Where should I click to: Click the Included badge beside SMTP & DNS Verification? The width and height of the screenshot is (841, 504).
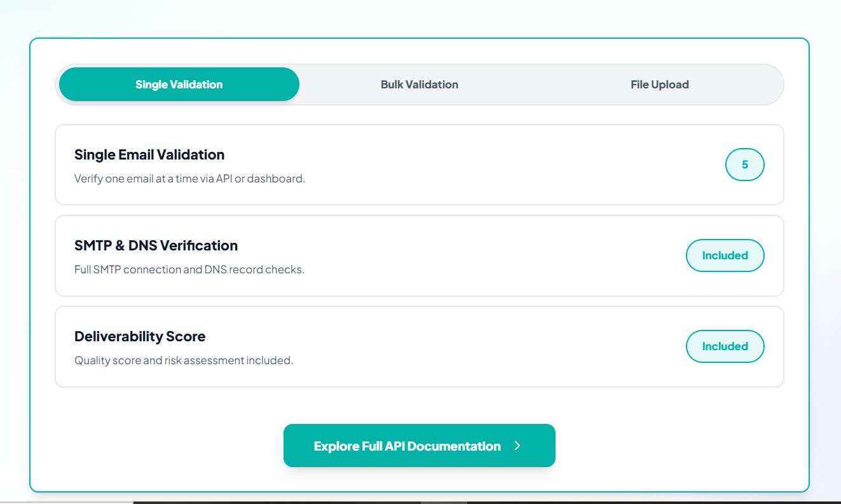point(725,255)
